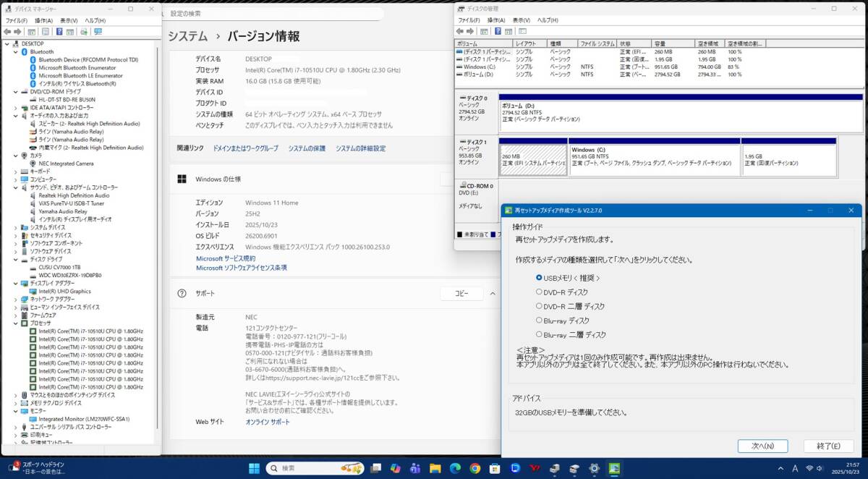Image resolution: width=868 pixels, height=479 pixels.
Task: Click the back arrow in Device Manager toolbar
Action: coord(9,32)
